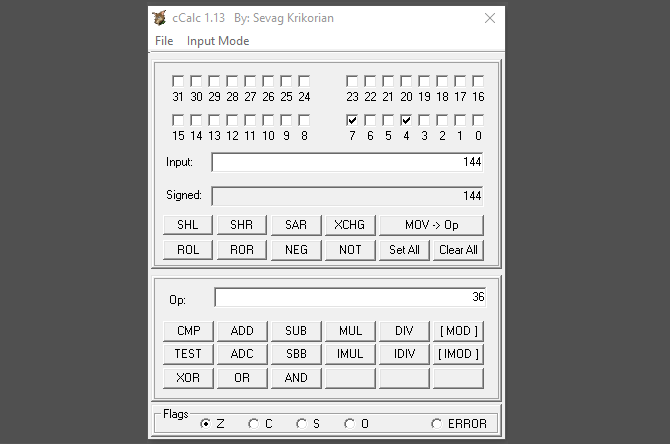Screen dimensions: 670x444
Task: Click the OR button
Action: click(x=242, y=378)
